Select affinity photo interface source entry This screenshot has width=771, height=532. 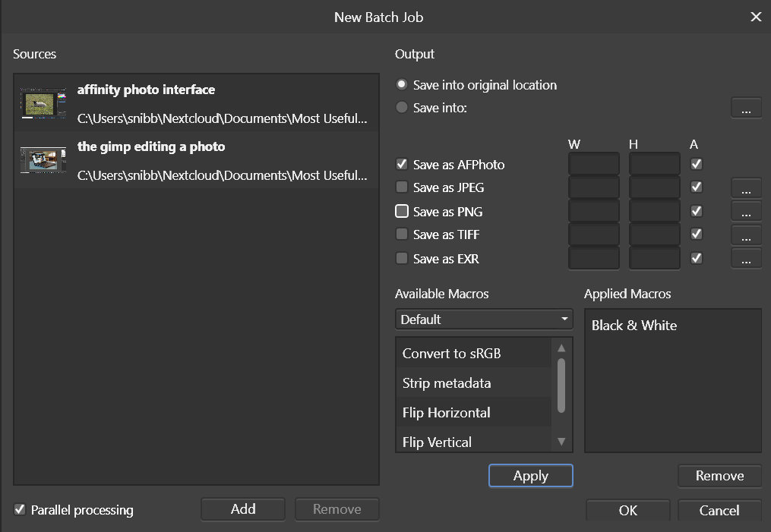(196, 102)
